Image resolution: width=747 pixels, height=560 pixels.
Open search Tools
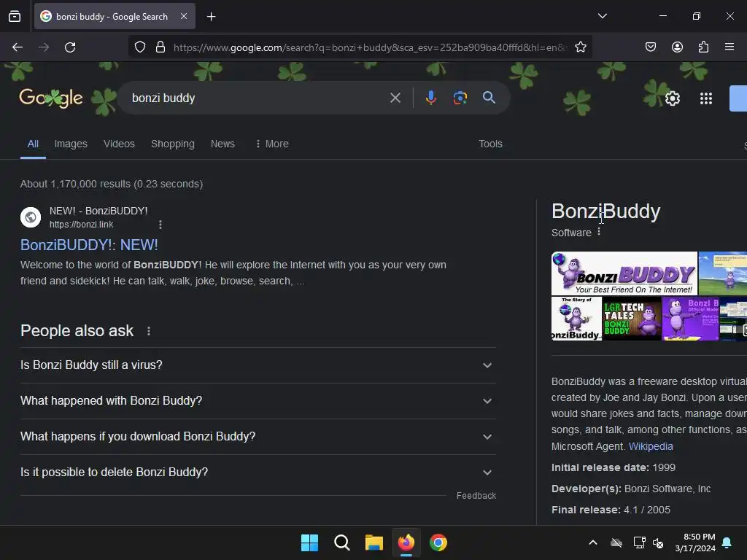[x=490, y=144]
